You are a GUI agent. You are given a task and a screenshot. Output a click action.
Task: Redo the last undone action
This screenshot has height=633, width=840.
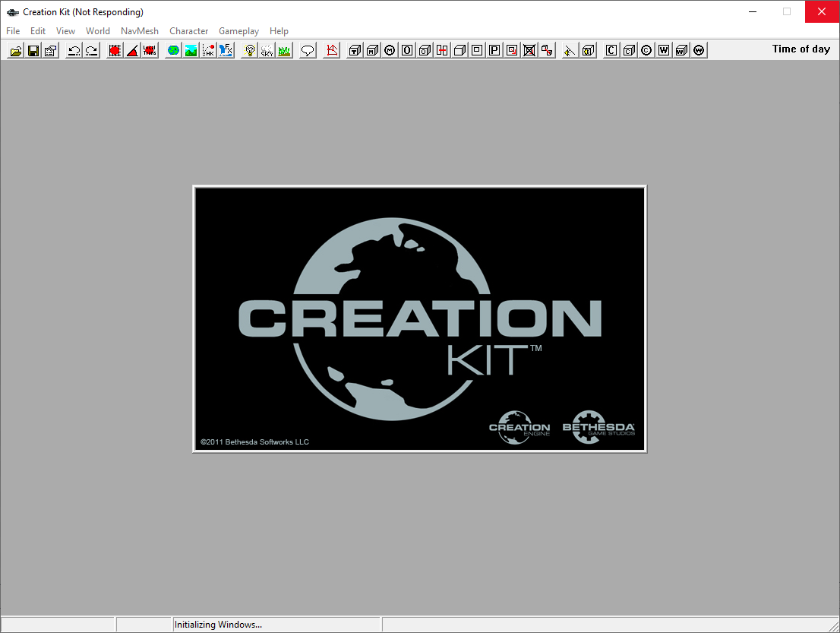[x=92, y=50]
